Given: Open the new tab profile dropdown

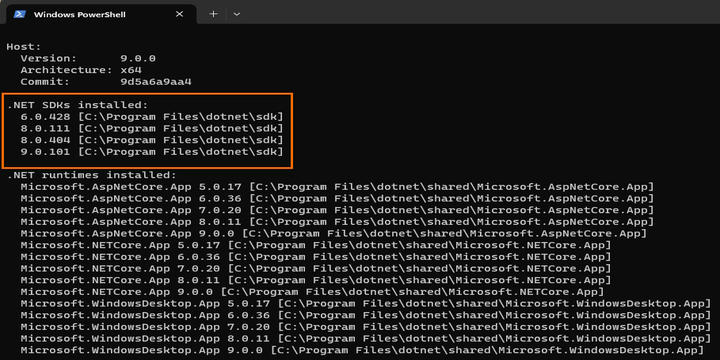Looking at the screenshot, I should coord(236,14).
